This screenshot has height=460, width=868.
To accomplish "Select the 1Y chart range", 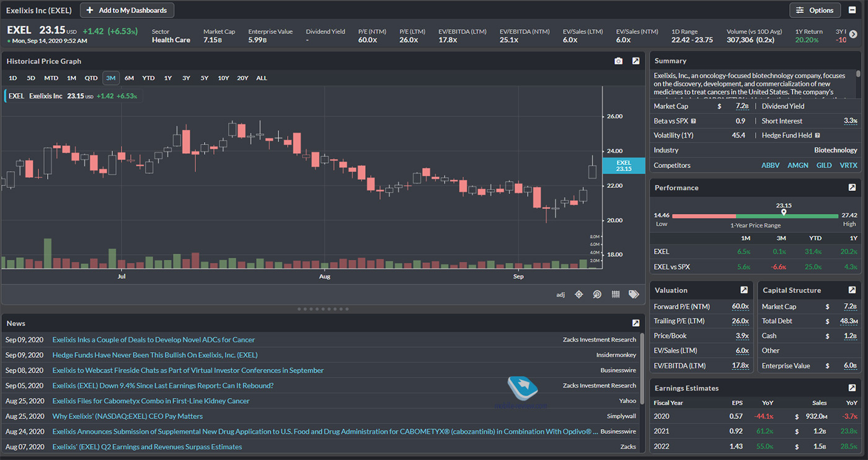I will point(168,78).
